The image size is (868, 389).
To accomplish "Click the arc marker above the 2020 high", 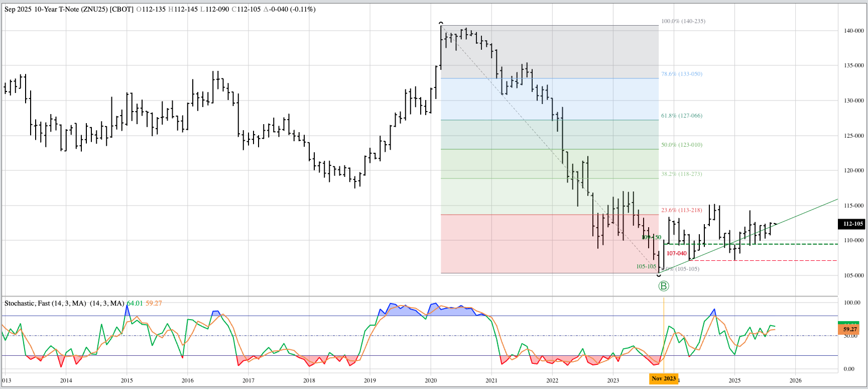I will tap(441, 23).
